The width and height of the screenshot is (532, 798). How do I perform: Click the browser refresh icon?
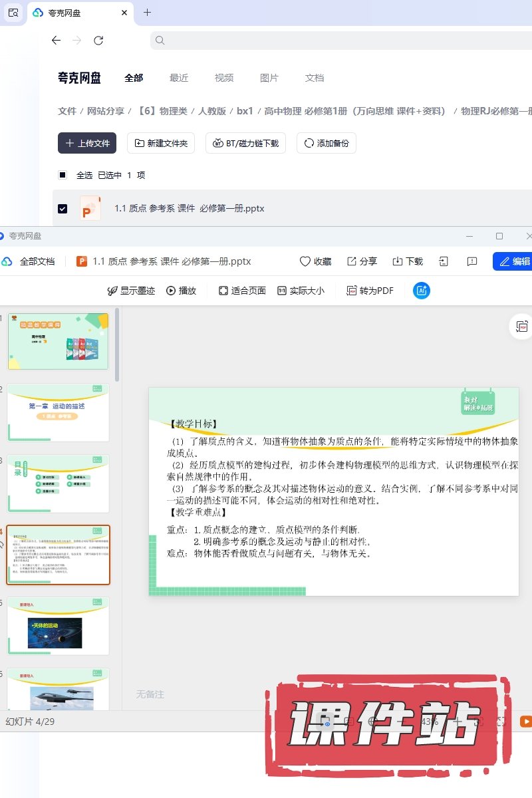tap(98, 41)
